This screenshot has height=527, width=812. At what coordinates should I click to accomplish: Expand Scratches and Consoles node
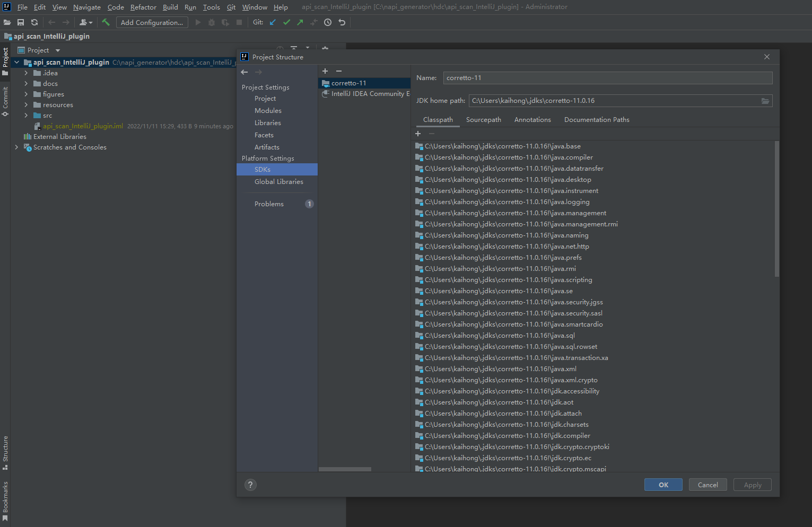point(16,147)
